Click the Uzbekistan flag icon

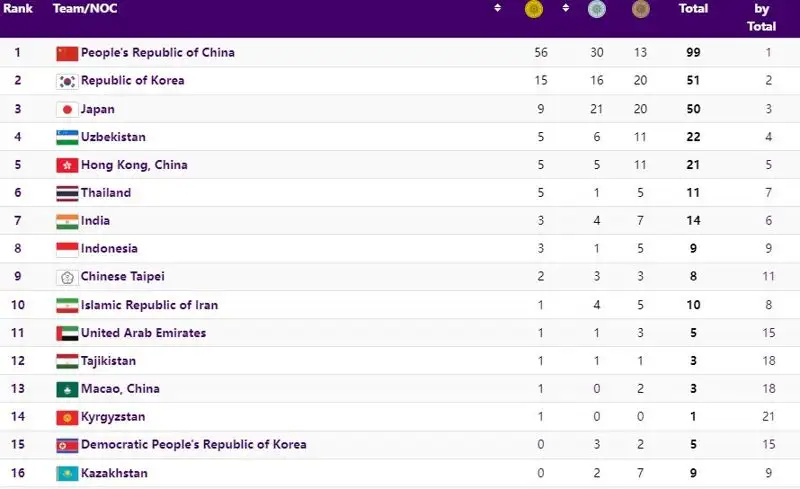tap(67, 137)
